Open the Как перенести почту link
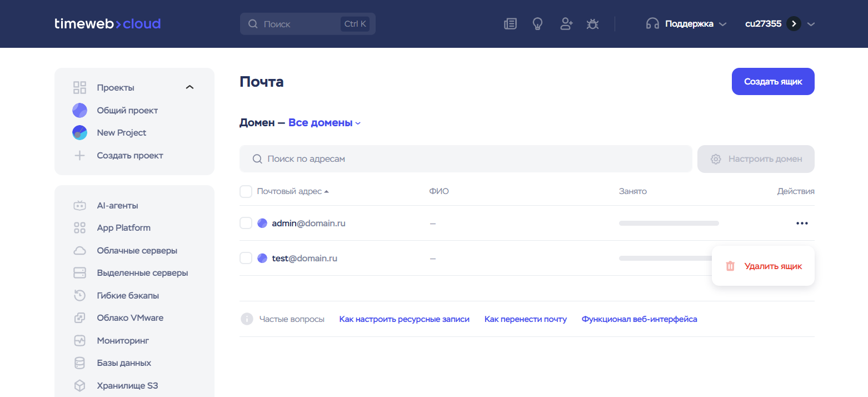868x397 pixels. [x=525, y=319]
